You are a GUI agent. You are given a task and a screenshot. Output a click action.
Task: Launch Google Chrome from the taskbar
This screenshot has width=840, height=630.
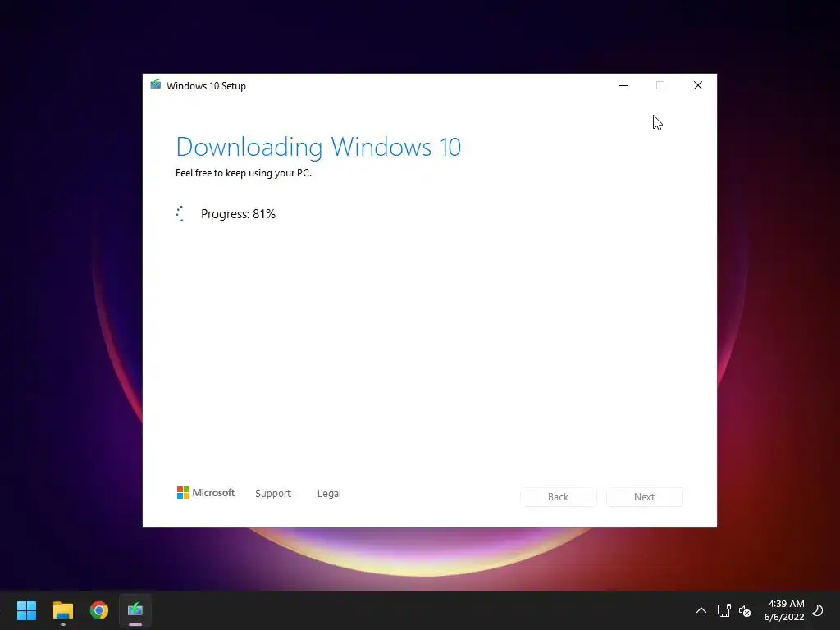click(x=99, y=609)
